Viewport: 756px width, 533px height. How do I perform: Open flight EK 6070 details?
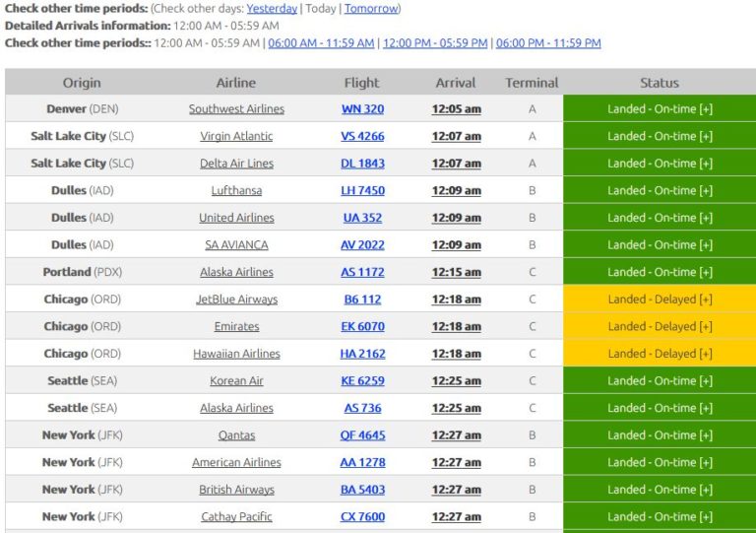[362, 326]
